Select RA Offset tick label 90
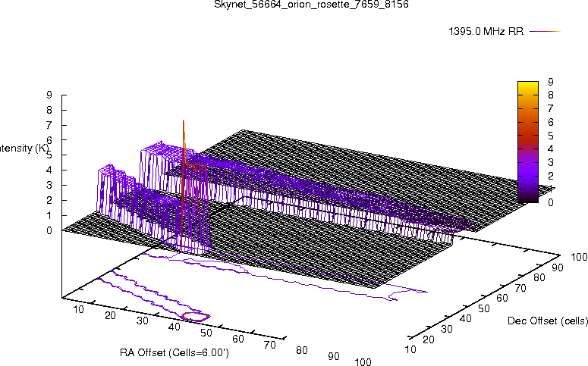The width and height of the screenshot is (588, 366). tap(334, 356)
